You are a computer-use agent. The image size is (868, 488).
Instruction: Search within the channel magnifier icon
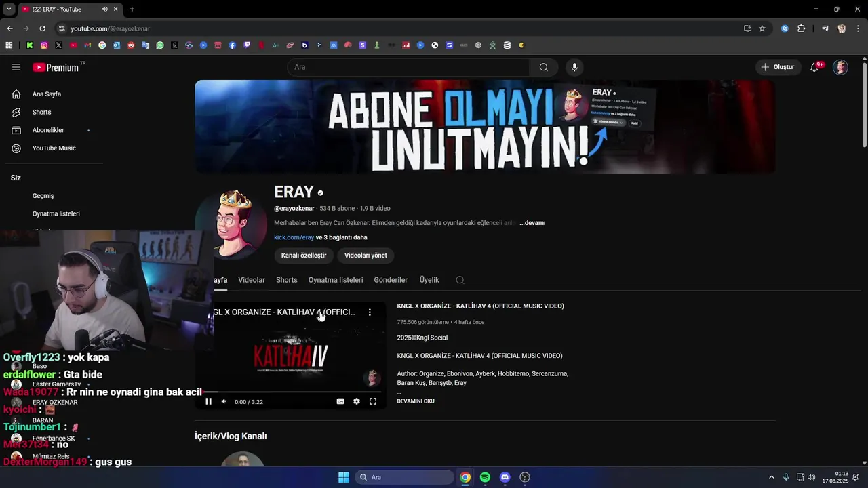pyautogui.click(x=460, y=280)
